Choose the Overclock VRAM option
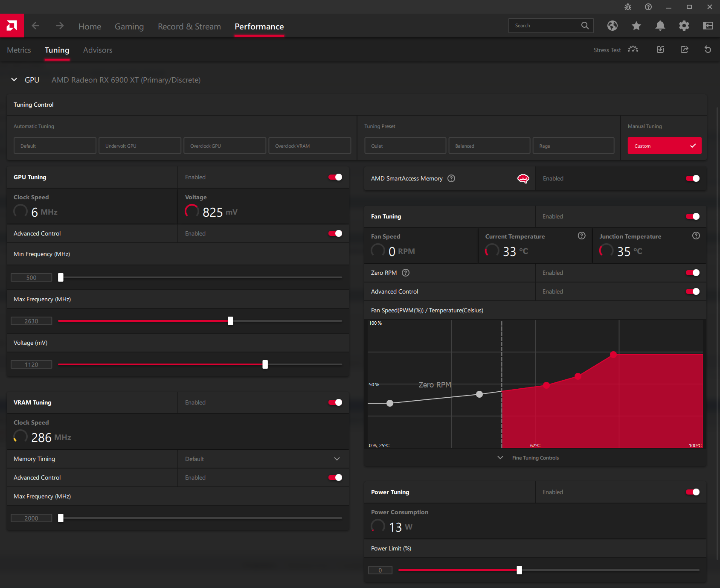Image resolution: width=720 pixels, height=588 pixels. [310, 146]
